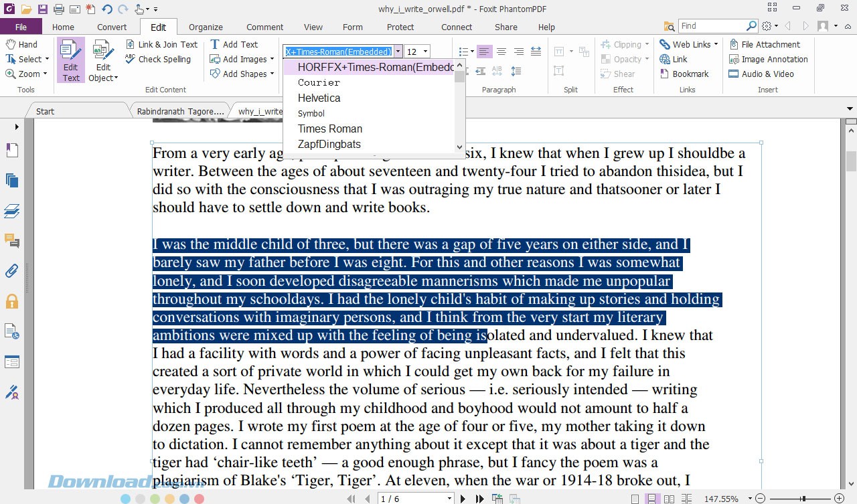
Task: Open the page number dropdown
Action: (449, 499)
